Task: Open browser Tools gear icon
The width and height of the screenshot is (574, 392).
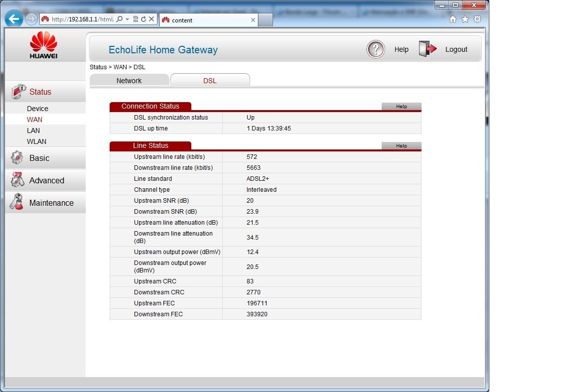Action: click(477, 19)
